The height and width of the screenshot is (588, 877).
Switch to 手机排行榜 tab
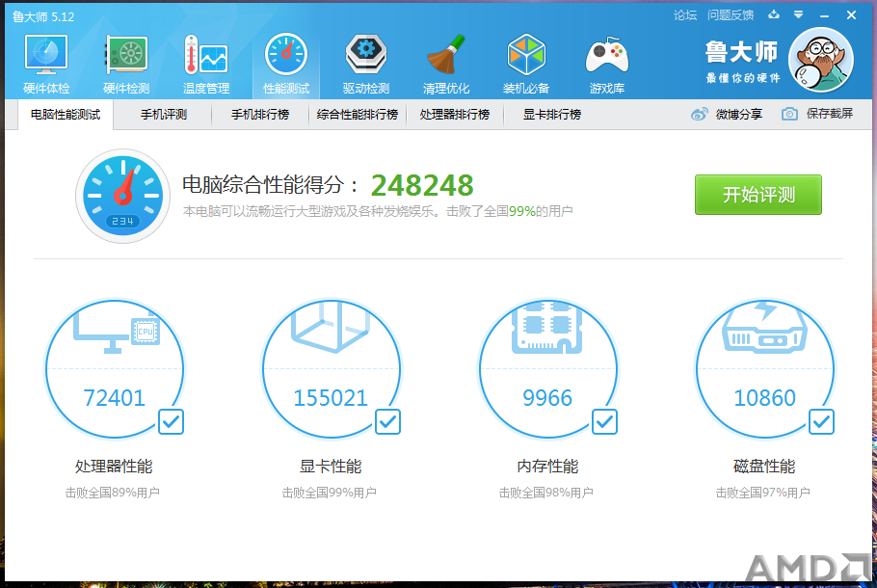pyautogui.click(x=260, y=115)
